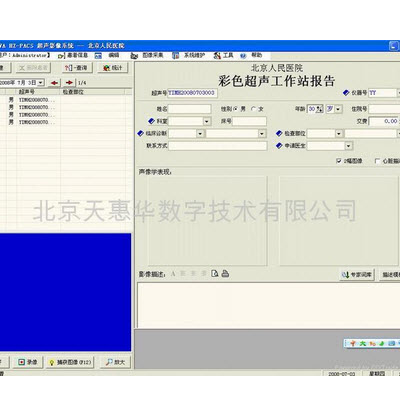Click the 统计 statistics button
Screen dimensions: 400x400
click(113, 68)
